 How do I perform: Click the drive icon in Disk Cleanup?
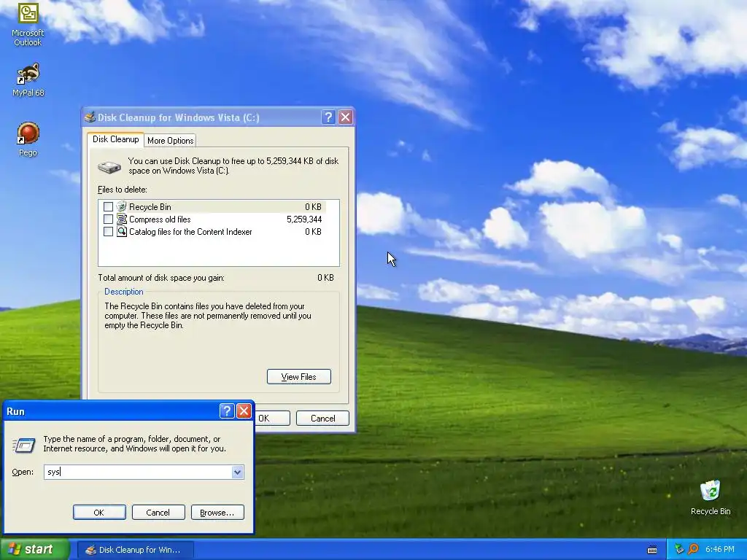coord(109,167)
